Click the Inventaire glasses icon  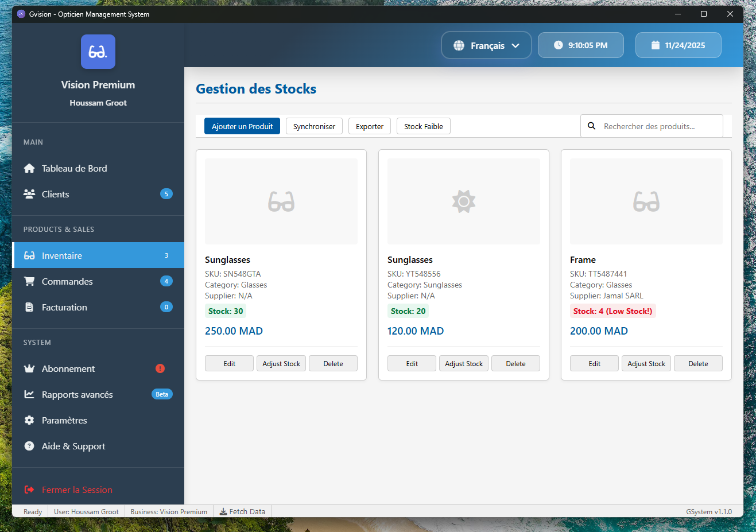(x=28, y=255)
